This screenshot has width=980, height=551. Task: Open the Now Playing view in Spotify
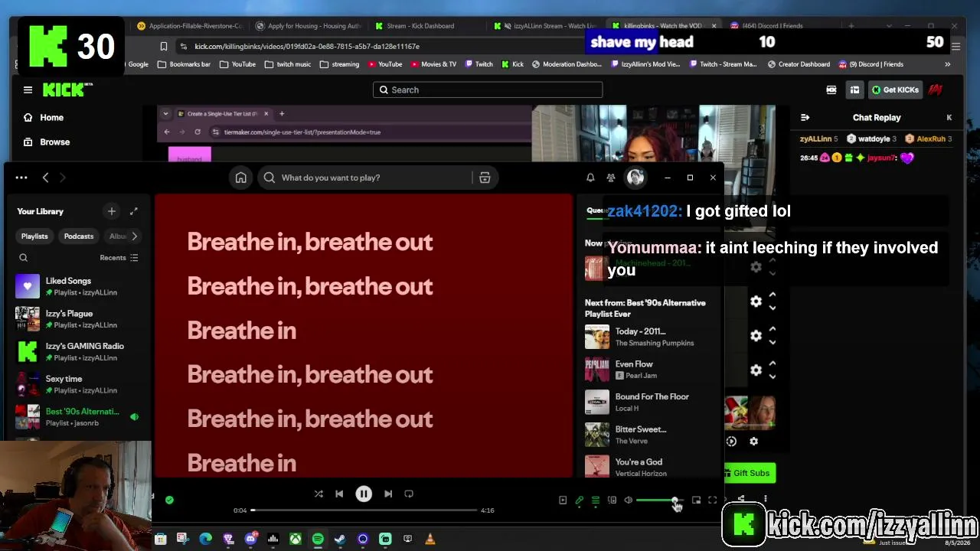pyautogui.click(x=563, y=500)
